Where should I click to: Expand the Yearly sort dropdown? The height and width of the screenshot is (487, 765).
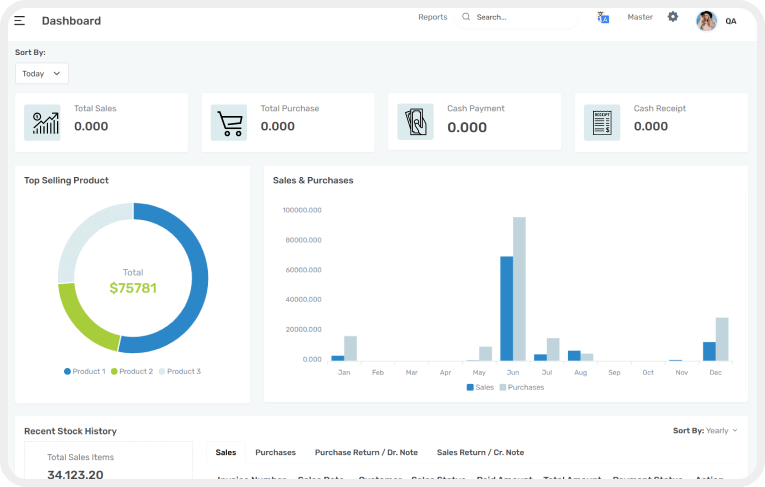click(x=721, y=431)
